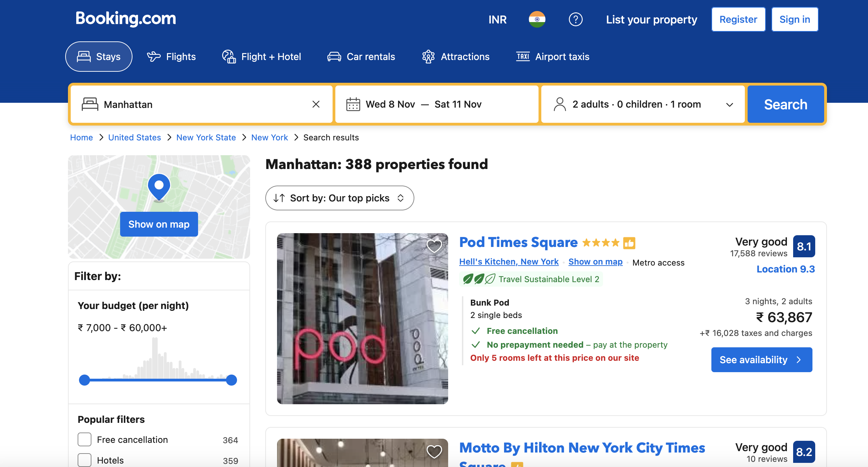Click the ₹ 63,867 price
Screen dimensions: 868x467
[784, 317]
